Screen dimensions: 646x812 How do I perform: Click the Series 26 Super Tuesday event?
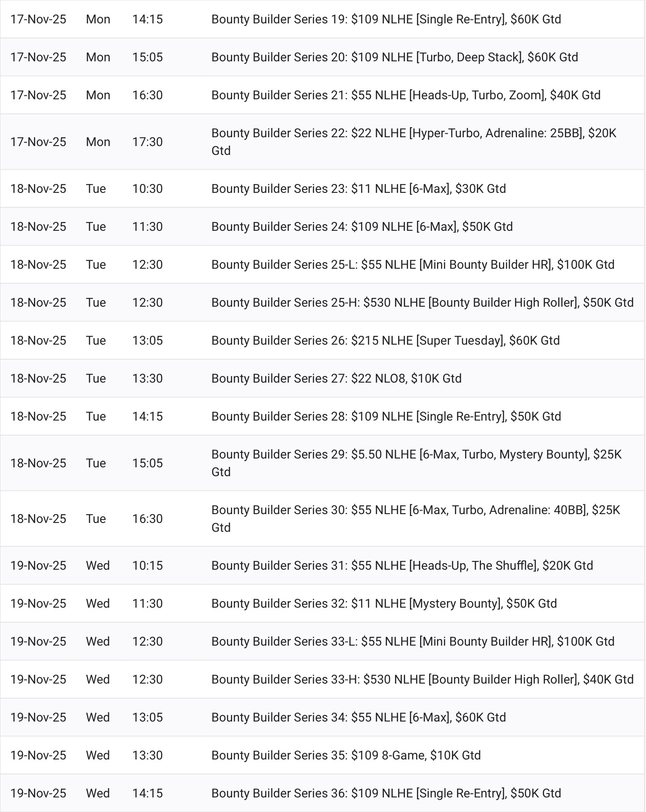coord(385,341)
